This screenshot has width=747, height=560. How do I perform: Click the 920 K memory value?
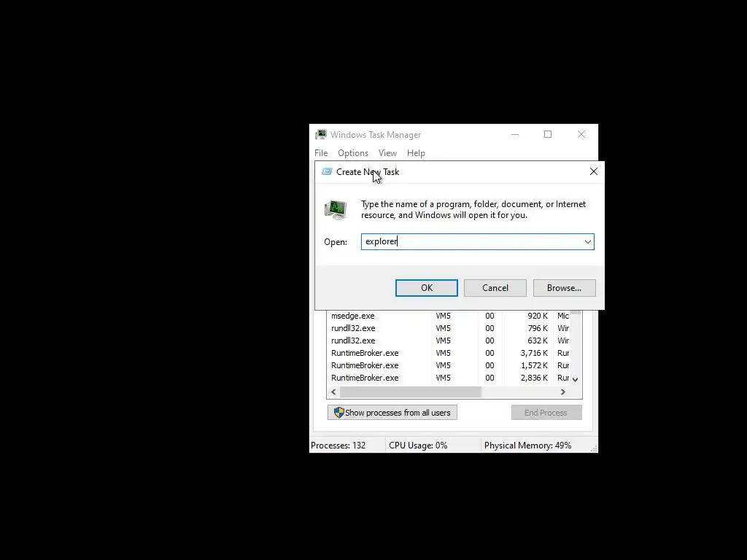click(538, 316)
